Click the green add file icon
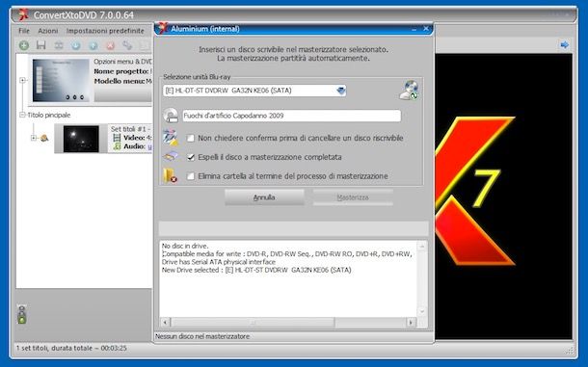Image resolution: width=588 pixels, height=367 pixels. coord(24,45)
